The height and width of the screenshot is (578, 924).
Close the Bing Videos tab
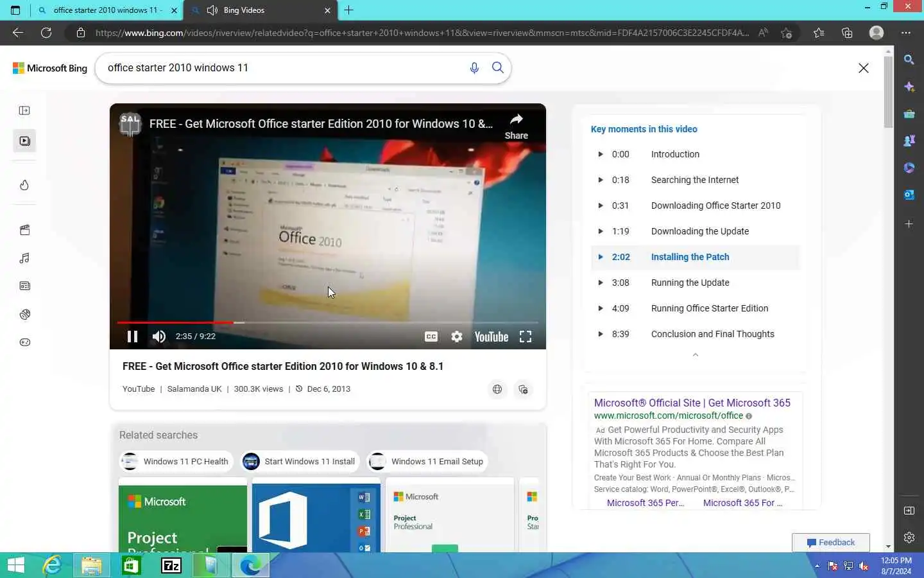point(327,10)
